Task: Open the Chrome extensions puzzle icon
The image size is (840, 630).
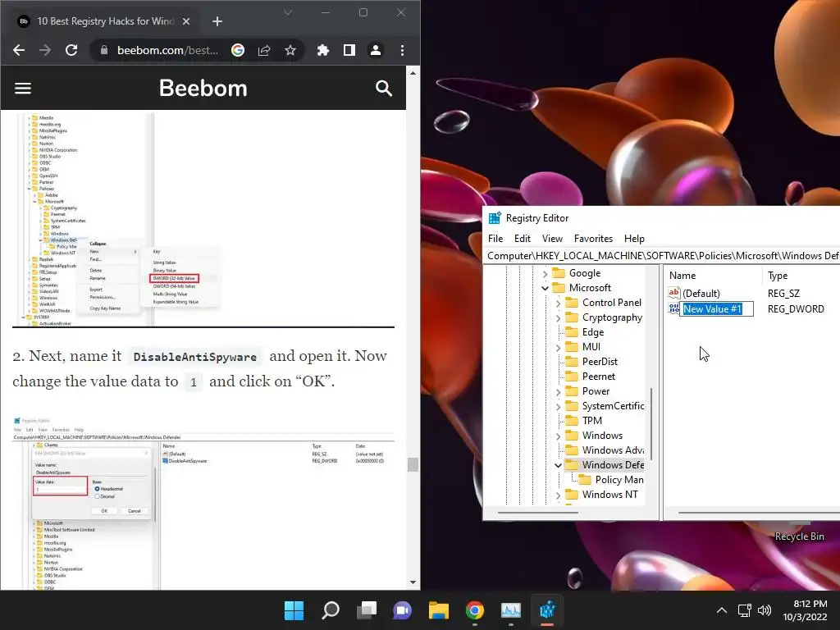Action: (323, 50)
